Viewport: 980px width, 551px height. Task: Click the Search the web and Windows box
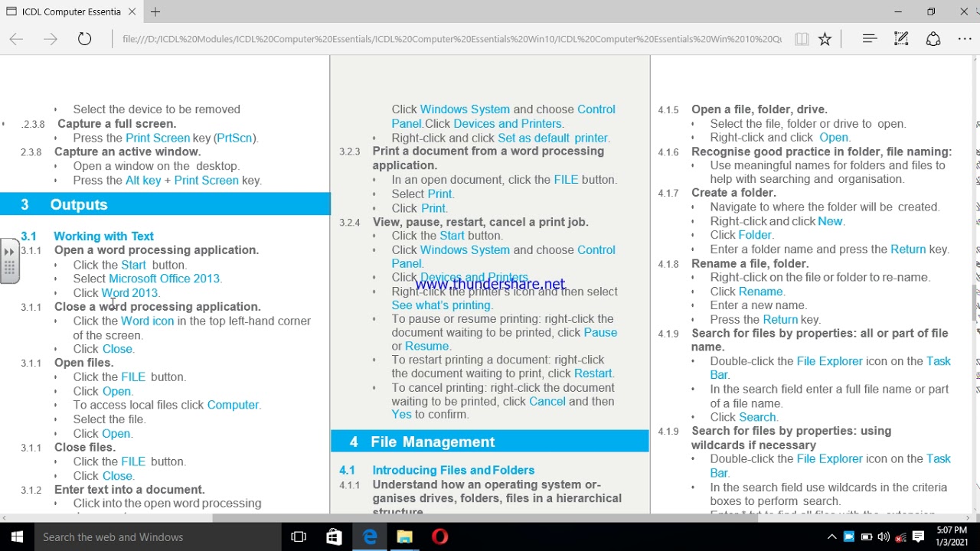(x=158, y=536)
